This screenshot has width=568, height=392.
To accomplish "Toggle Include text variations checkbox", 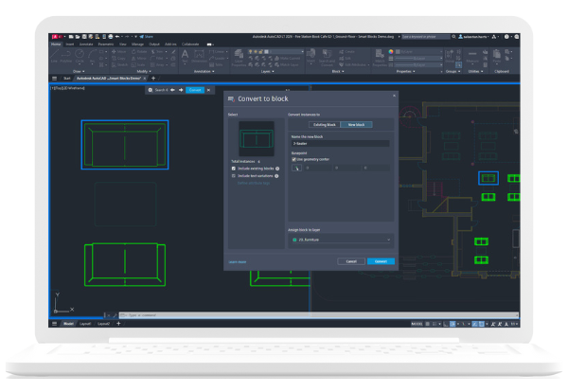I will pyautogui.click(x=234, y=176).
